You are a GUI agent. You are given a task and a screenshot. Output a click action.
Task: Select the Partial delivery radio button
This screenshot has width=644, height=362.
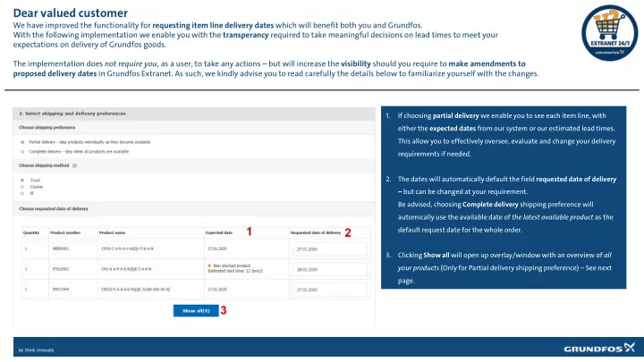[22, 142]
